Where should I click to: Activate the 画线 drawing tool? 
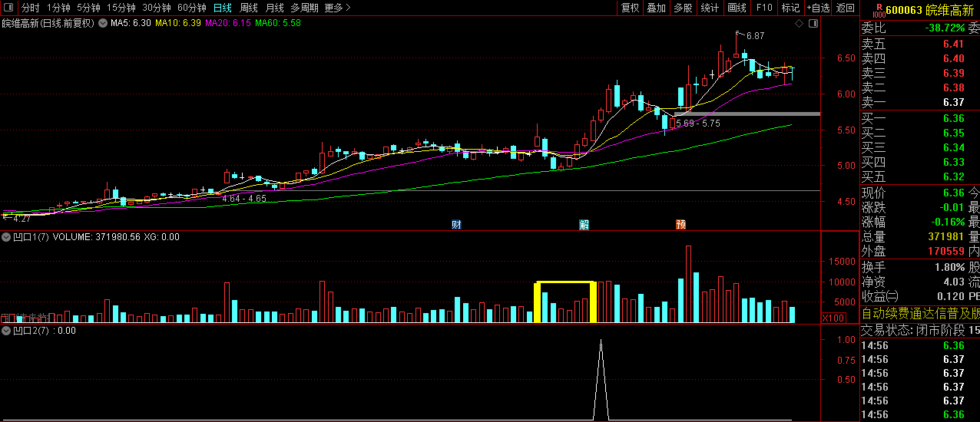[737, 8]
